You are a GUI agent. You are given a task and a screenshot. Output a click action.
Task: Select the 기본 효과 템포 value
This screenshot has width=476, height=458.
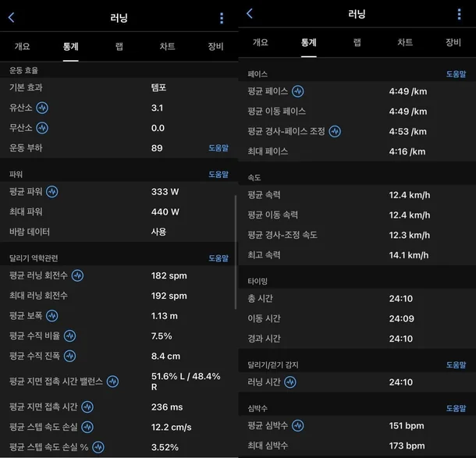pos(158,87)
